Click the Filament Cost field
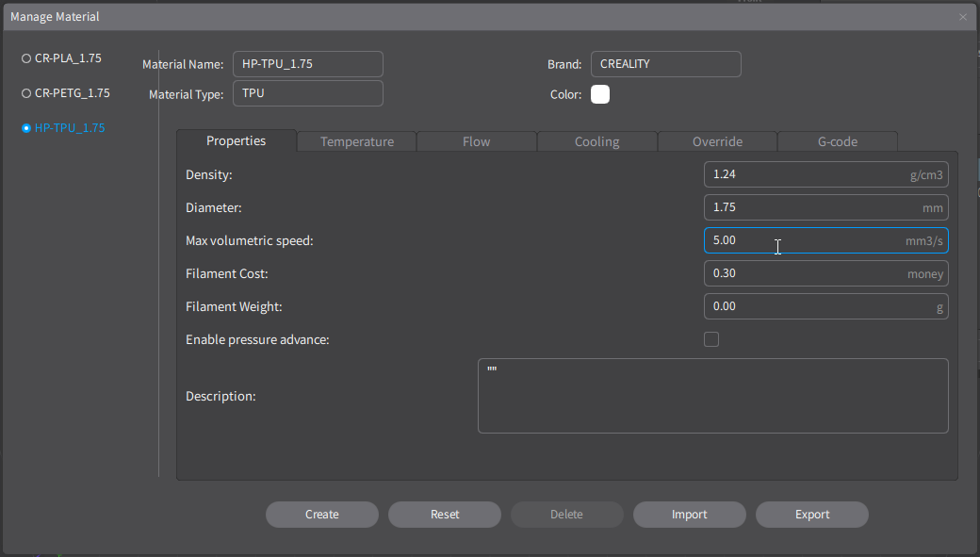980x557 pixels. tap(826, 274)
